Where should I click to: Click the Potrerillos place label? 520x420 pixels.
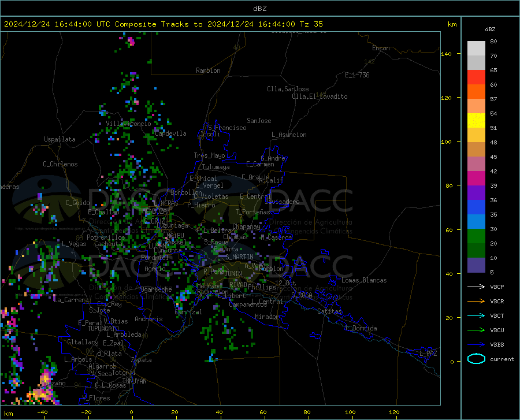tap(106, 237)
